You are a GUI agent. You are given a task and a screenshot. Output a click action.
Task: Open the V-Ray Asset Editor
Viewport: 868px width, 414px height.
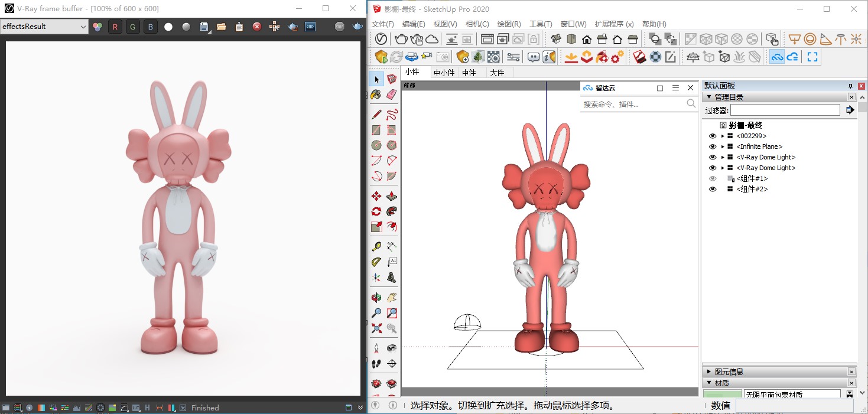click(x=381, y=39)
